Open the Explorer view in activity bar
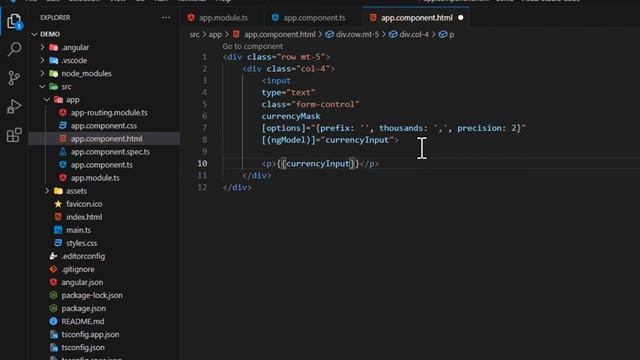 (x=14, y=21)
